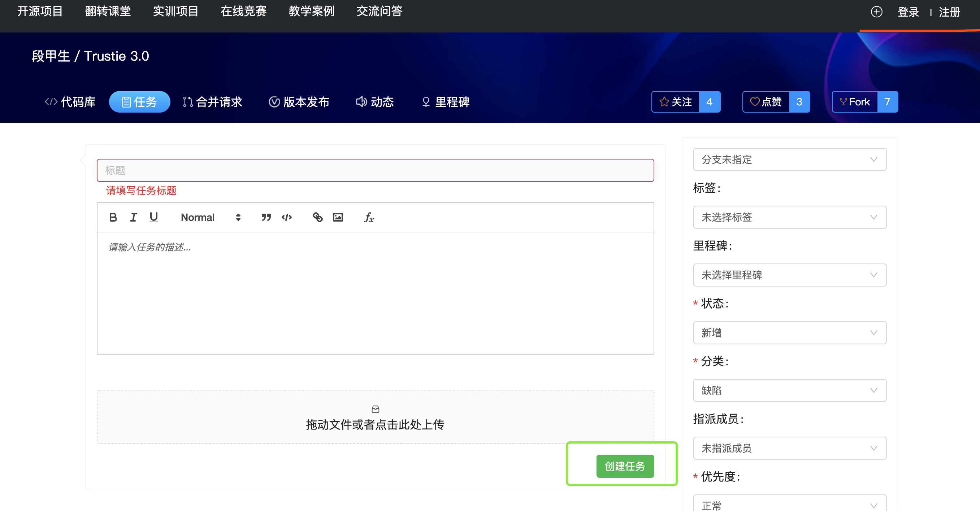This screenshot has height=511, width=980.
Task: Insert a blockquote in description
Action: coord(266,217)
